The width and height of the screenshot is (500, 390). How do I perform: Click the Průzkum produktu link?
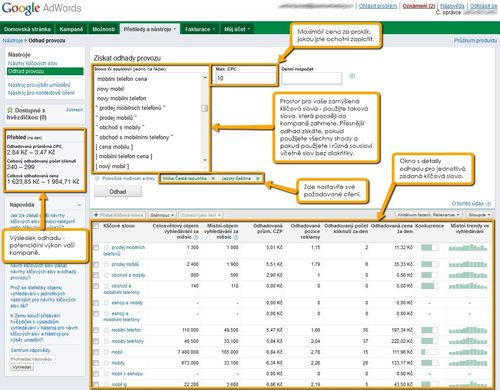coord(475,40)
